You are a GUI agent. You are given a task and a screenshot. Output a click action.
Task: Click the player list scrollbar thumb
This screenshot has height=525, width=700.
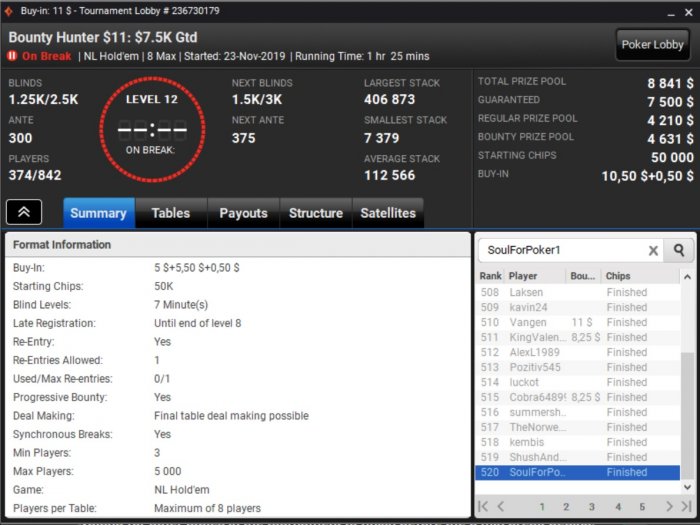[x=688, y=417]
